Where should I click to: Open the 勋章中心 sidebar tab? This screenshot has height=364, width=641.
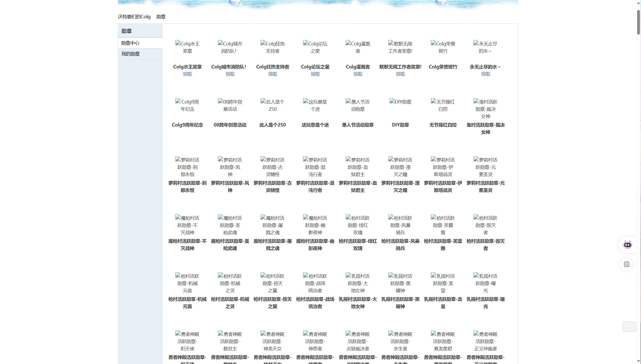tap(130, 43)
